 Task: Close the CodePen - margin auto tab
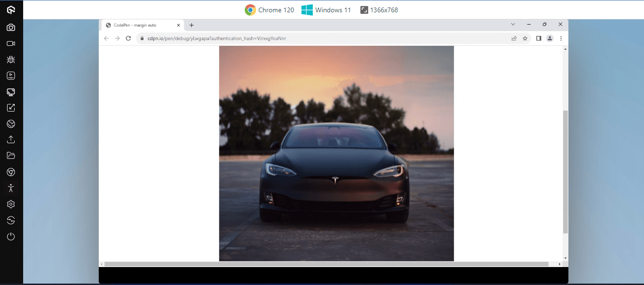(x=178, y=25)
